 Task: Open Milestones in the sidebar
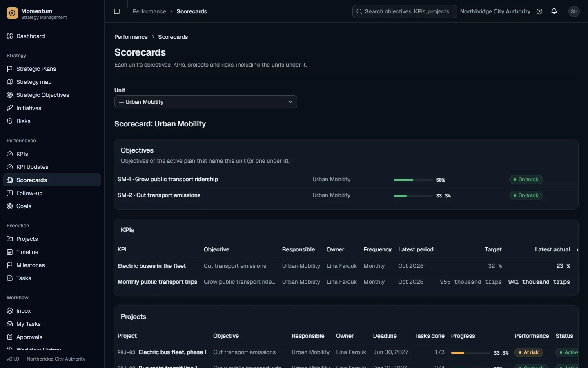[x=52, y=265]
